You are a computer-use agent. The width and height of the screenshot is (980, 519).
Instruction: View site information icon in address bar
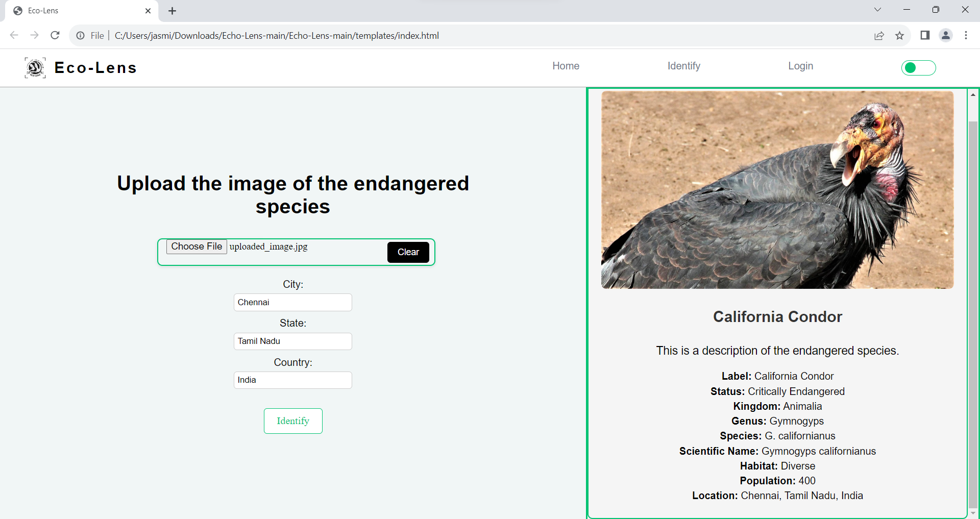coord(80,36)
